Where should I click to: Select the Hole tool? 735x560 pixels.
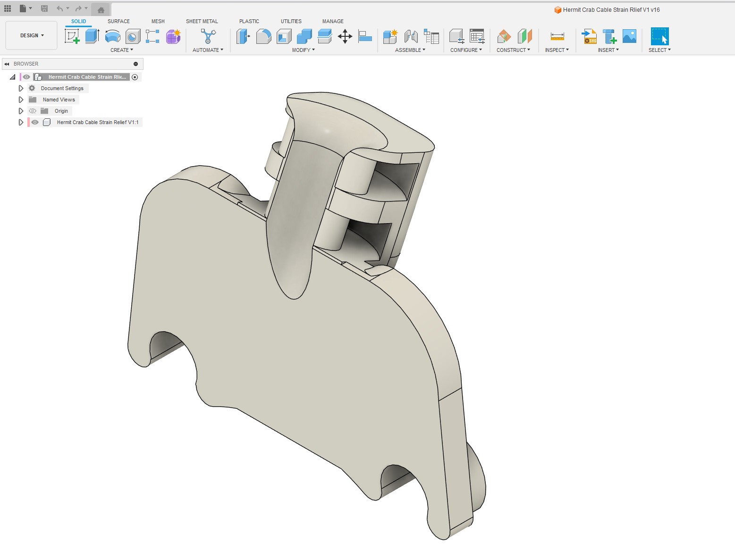click(133, 36)
